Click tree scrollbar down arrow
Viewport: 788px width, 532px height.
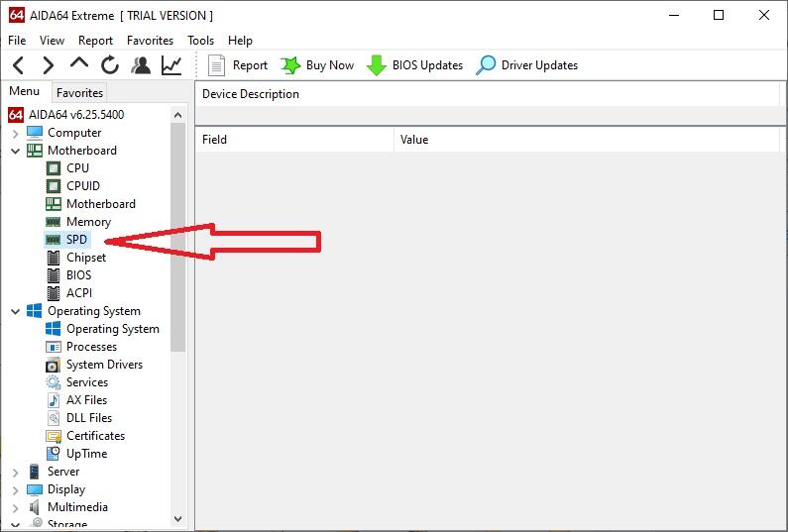pyautogui.click(x=177, y=519)
